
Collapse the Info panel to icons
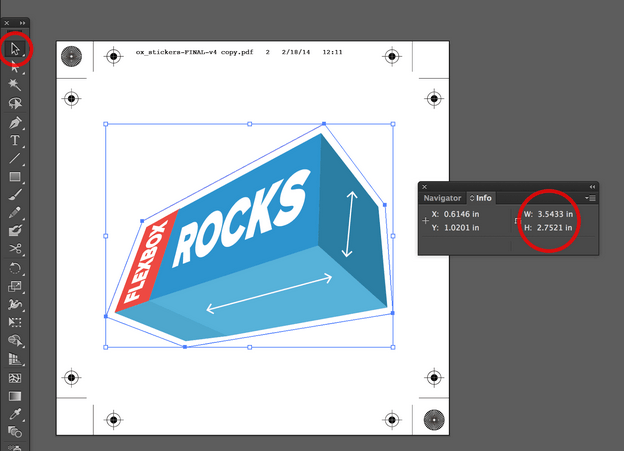coord(592,187)
